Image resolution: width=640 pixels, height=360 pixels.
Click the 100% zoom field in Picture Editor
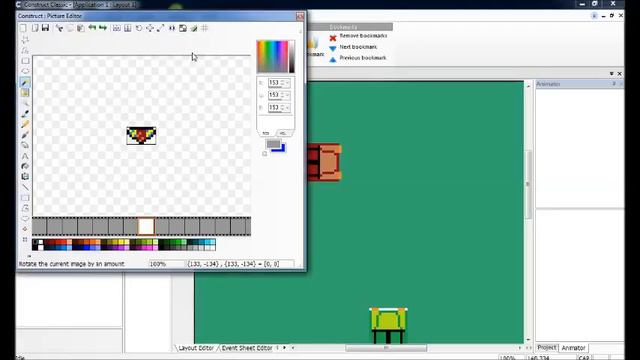167,264
